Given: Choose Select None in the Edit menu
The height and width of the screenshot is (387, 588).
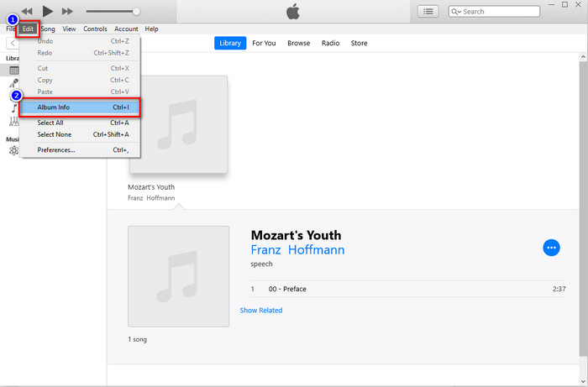Looking at the screenshot, I should (x=80, y=134).
